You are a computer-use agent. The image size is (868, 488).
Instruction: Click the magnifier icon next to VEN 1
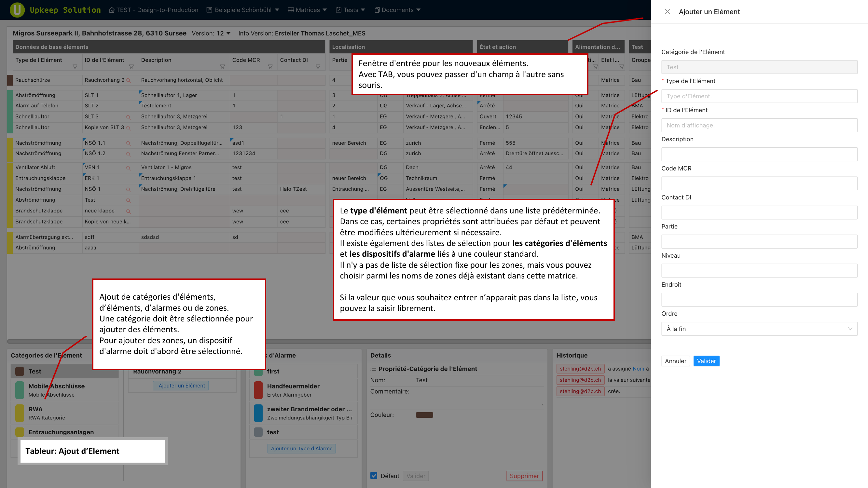click(x=128, y=168)
